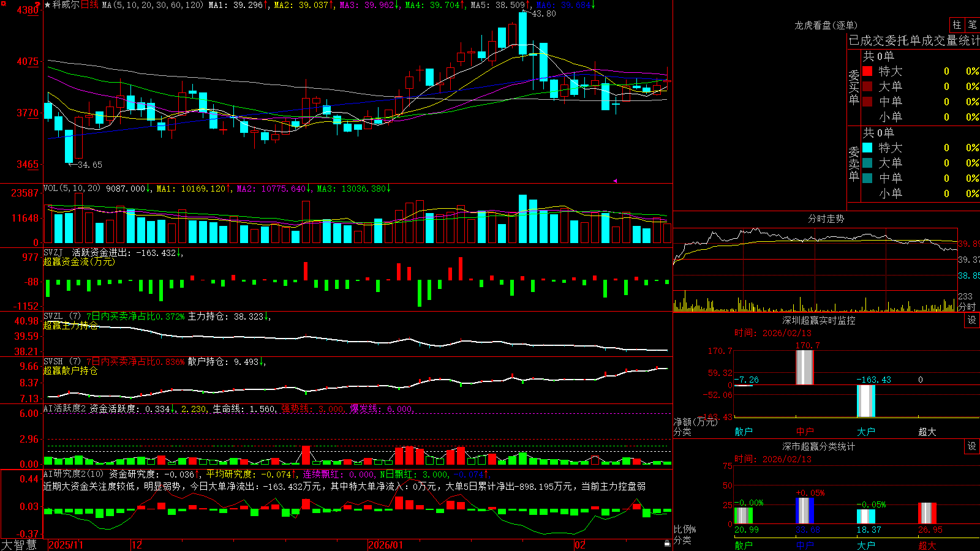Click the 委卖单 section label
Viewport: 980px width, 551px height.
(x=854, y=163)
